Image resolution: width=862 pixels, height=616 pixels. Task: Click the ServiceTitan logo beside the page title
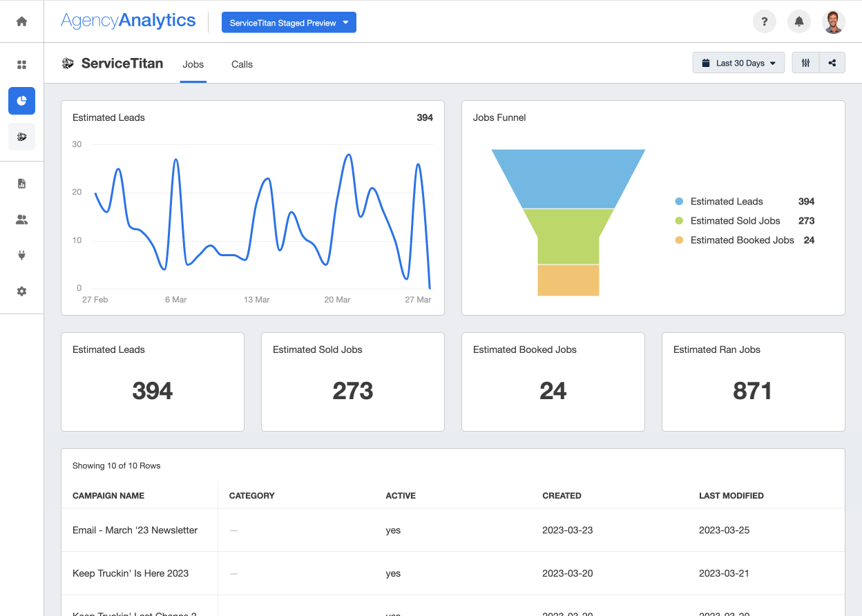tap(68, 64)
